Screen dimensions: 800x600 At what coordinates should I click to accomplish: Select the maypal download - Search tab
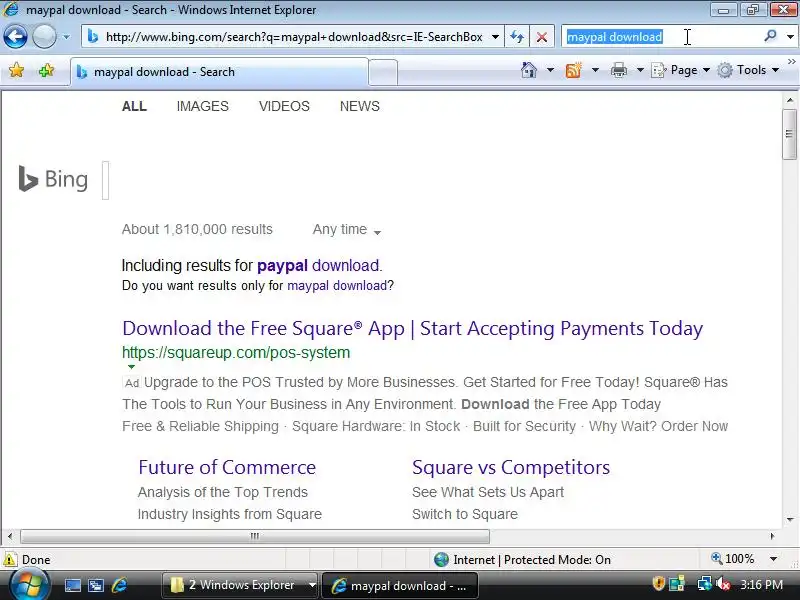(x=219, y=72)
